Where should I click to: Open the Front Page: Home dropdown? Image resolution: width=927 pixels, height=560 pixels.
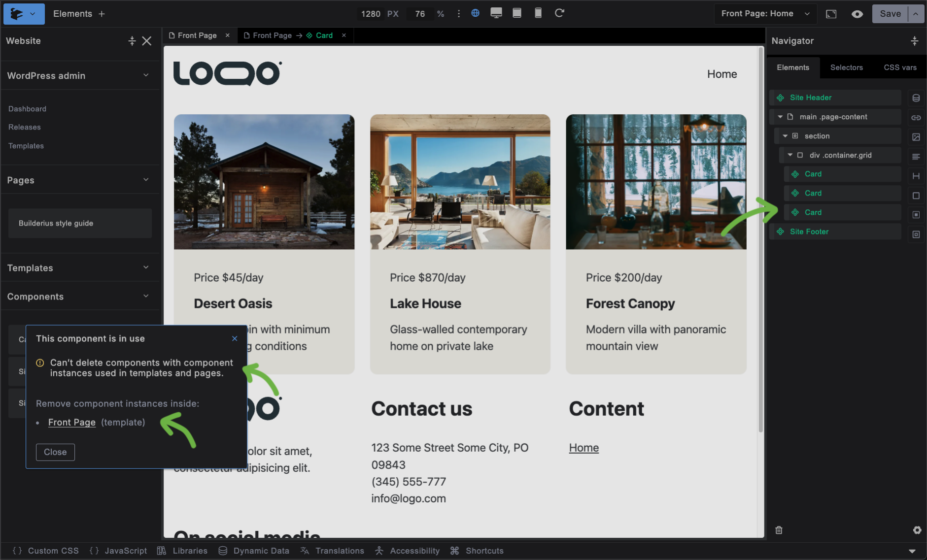pyautogui.click(x=765, y=14)
